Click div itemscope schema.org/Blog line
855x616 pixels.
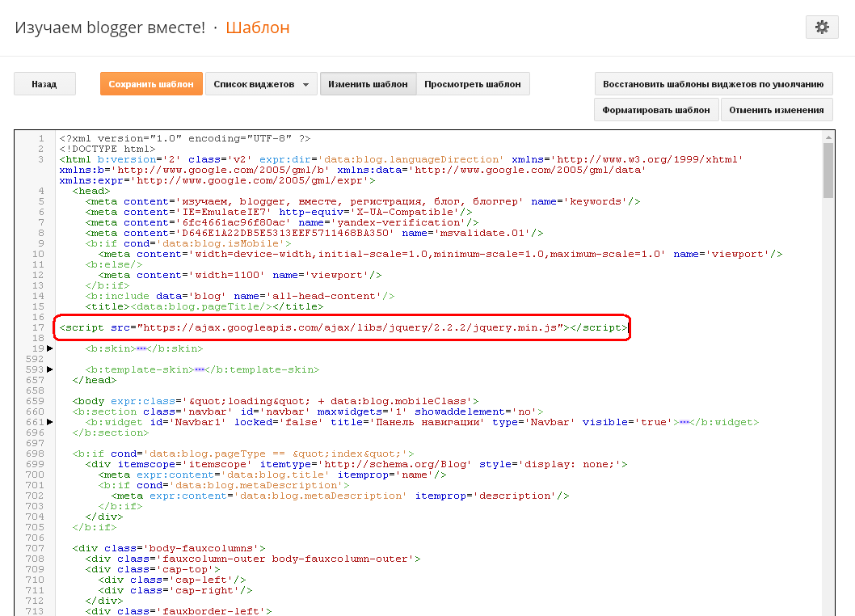coord(356,464)
